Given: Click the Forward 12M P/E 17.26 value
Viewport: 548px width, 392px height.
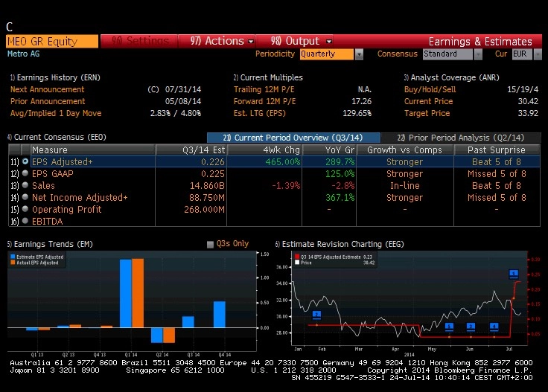Looking at the screenshot, I should click(361, 101).
